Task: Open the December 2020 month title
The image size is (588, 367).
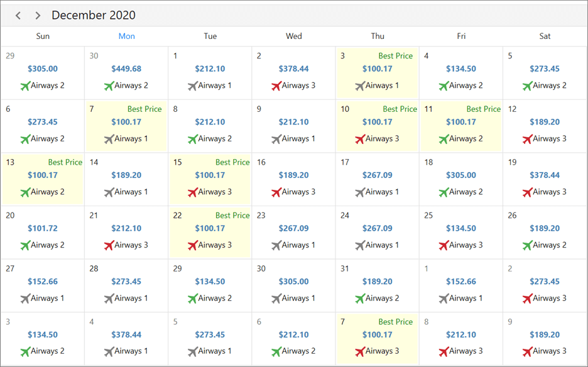Action: [94, 15]
